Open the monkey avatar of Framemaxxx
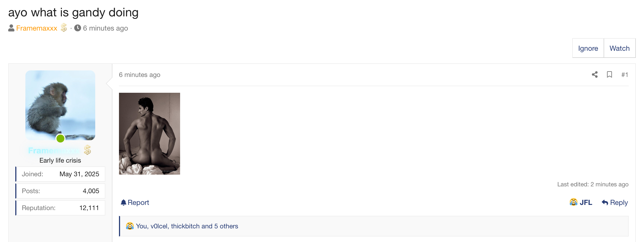The height and width of the screenshot is (242, 644). pos(60,105)
